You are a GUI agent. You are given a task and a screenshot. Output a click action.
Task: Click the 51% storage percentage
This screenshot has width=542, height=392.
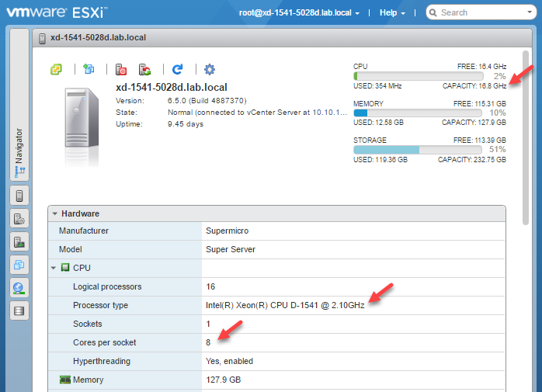click(x=498, y=149)
